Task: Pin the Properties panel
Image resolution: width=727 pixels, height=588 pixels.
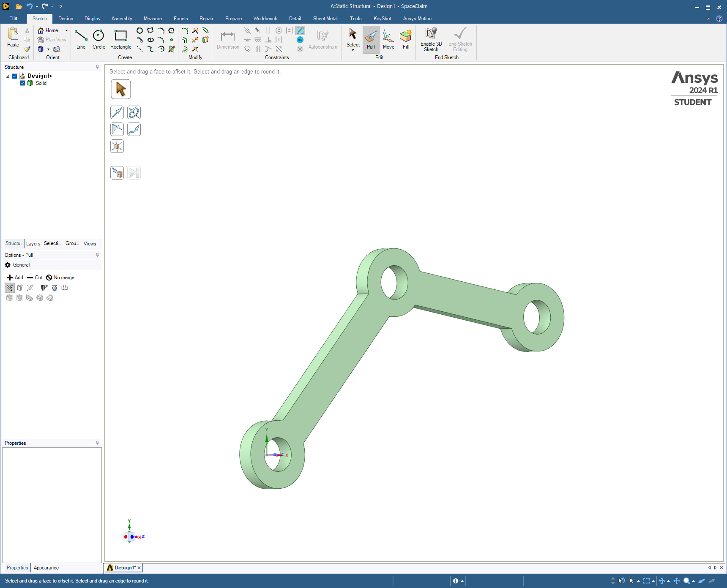Action: [97, 443]
